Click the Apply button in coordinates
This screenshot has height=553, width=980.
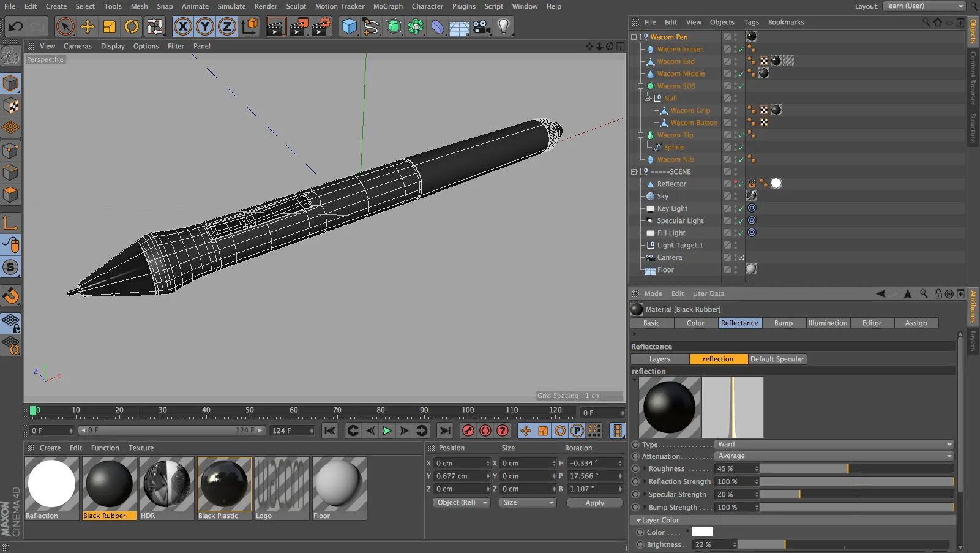(x=594, y=503)
